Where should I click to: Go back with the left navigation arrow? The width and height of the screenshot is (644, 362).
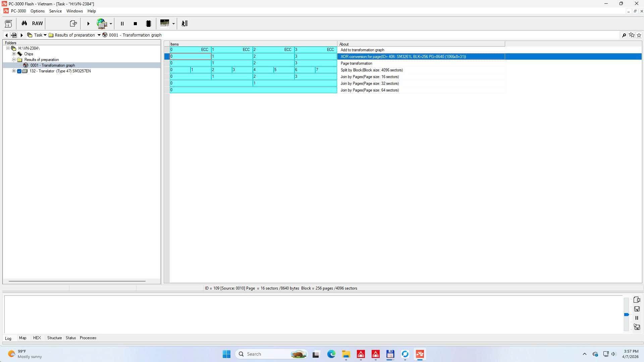pyautogui.click(x=6, y=35)
